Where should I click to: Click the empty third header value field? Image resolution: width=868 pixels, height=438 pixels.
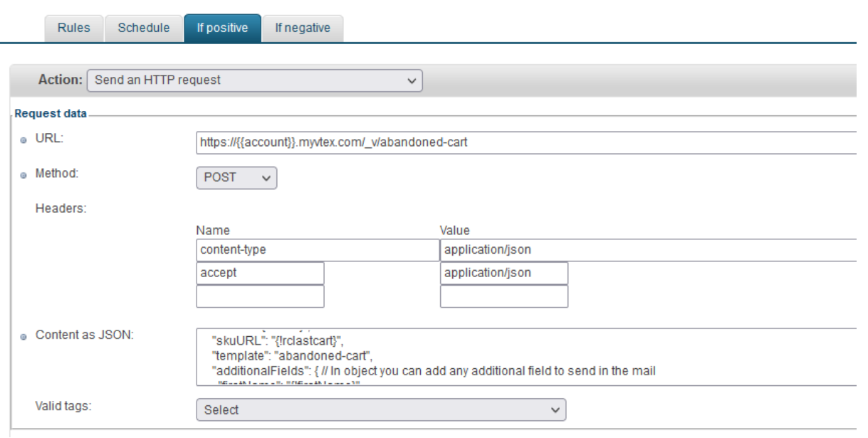pyautogui.click(x=504, y=296)
